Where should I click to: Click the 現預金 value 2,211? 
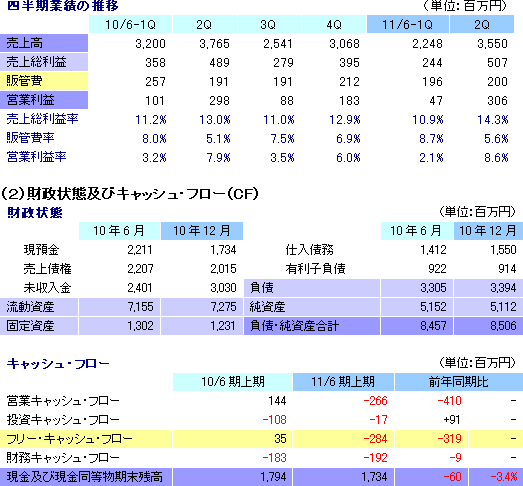click(140, 250)
